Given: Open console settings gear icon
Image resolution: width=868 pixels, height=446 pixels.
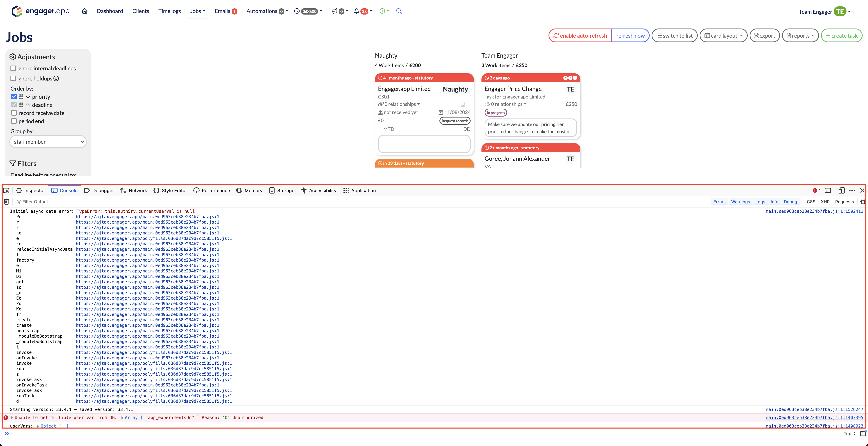Looking at the screenshot, I should [x=863, y=202].
